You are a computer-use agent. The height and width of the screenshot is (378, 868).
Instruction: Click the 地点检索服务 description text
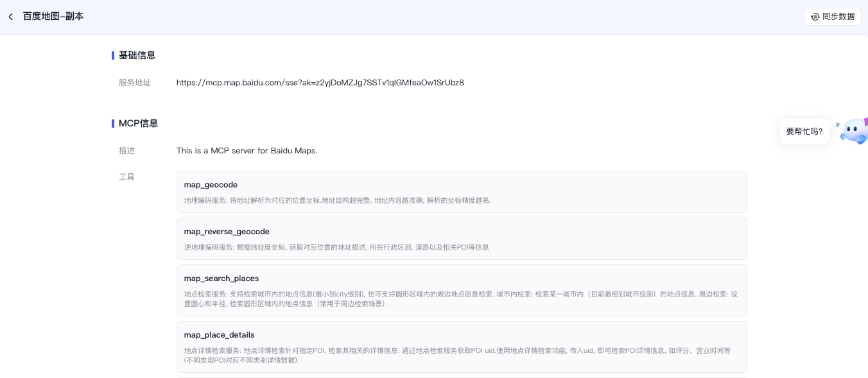460,299
